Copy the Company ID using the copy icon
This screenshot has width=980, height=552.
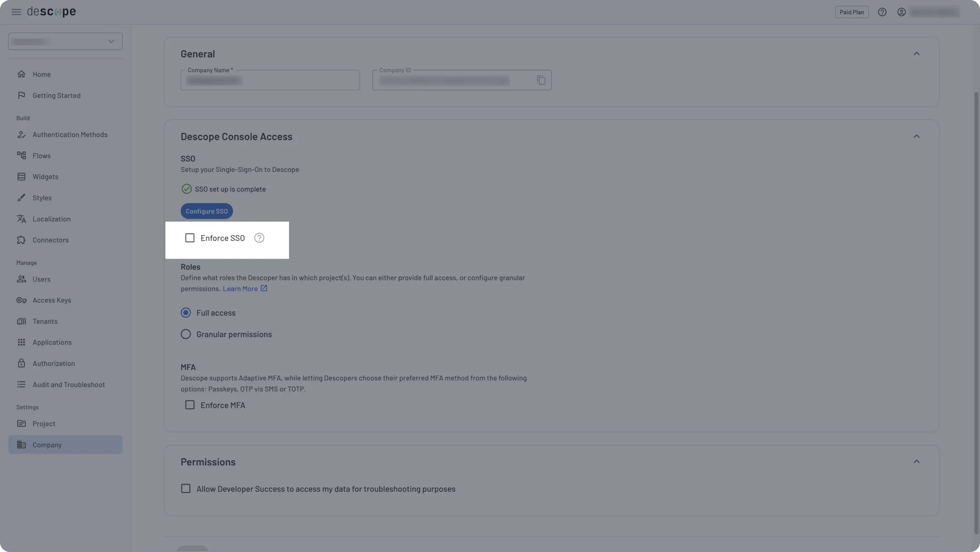coord(541,80)
